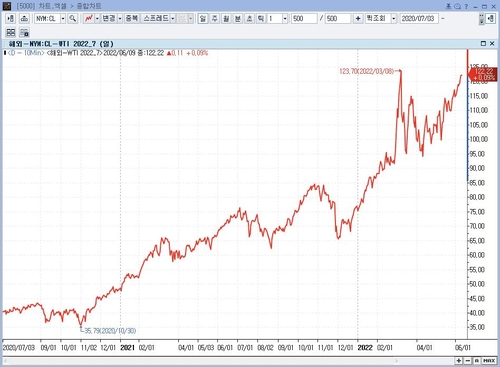Click the chart zoom-out minus button at bottom
Image resolution: width=500 pixels, height=367 pixels.
pyautogui.click(x=468, y=361)
